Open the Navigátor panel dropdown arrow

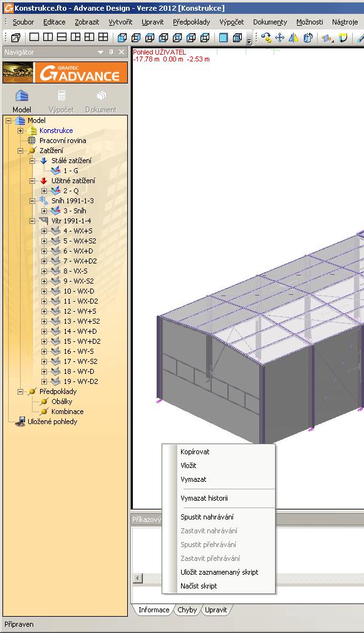(101, 52)
